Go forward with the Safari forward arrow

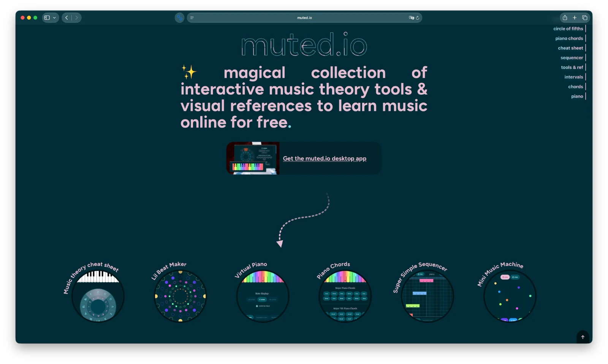coord(76,18)
